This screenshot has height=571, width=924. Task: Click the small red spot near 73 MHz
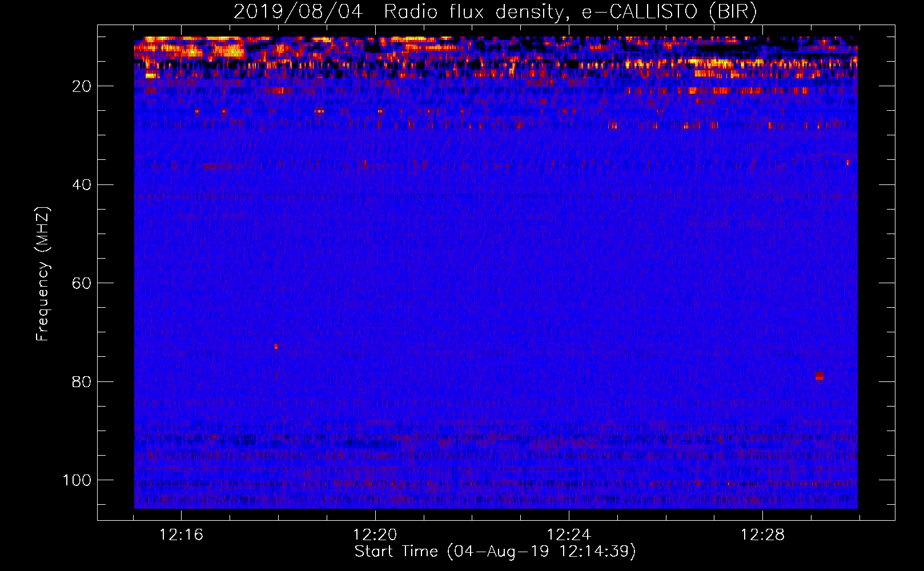click(276, 347)
